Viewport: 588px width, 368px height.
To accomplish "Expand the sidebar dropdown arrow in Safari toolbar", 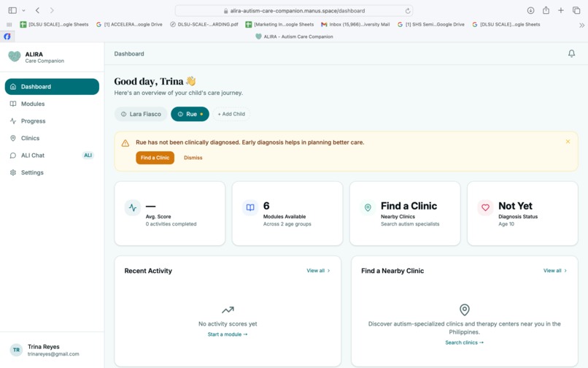I will [x=23, y=10].
